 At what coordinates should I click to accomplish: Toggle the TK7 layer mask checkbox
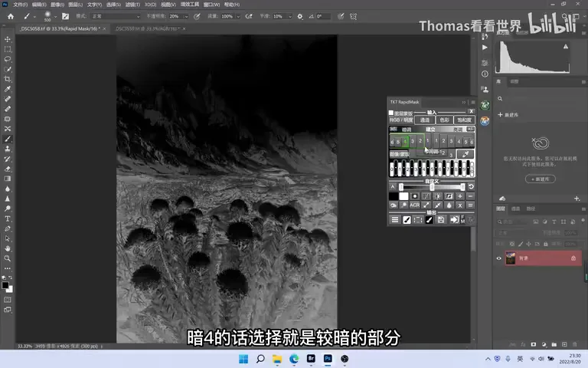tap(391, 113)
